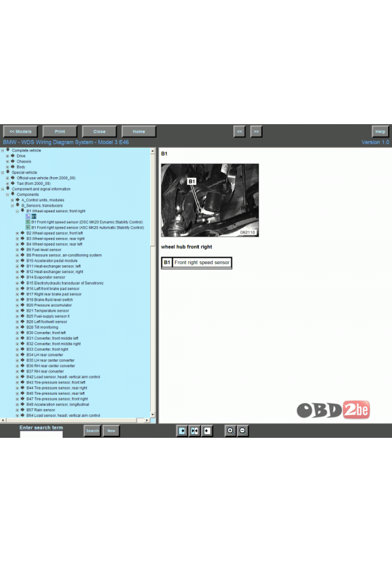Select the split pane layout icon
The width and height of the screenshot is (392, 562).
click(x=195, y=431)
